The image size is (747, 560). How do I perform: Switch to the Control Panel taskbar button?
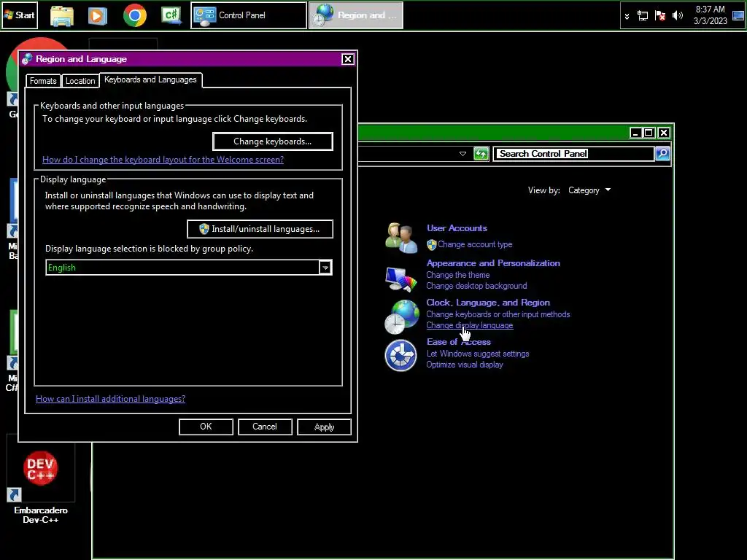click(x=249, y=16)
